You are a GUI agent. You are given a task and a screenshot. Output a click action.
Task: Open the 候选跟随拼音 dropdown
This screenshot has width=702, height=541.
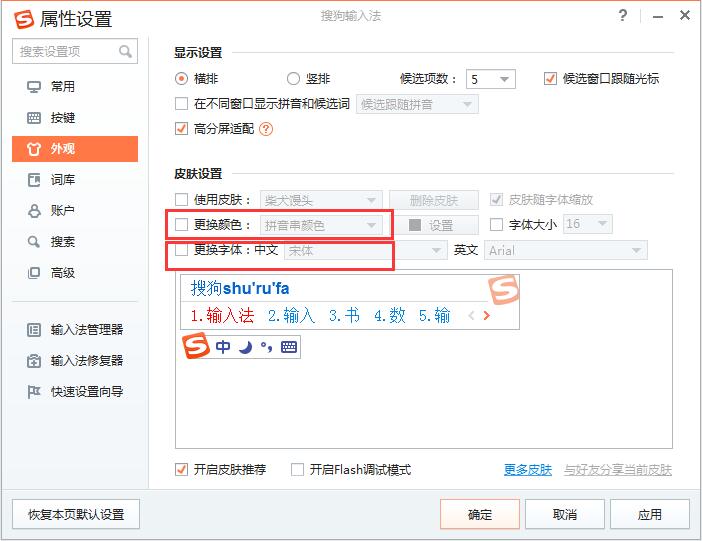pos(417,104)
